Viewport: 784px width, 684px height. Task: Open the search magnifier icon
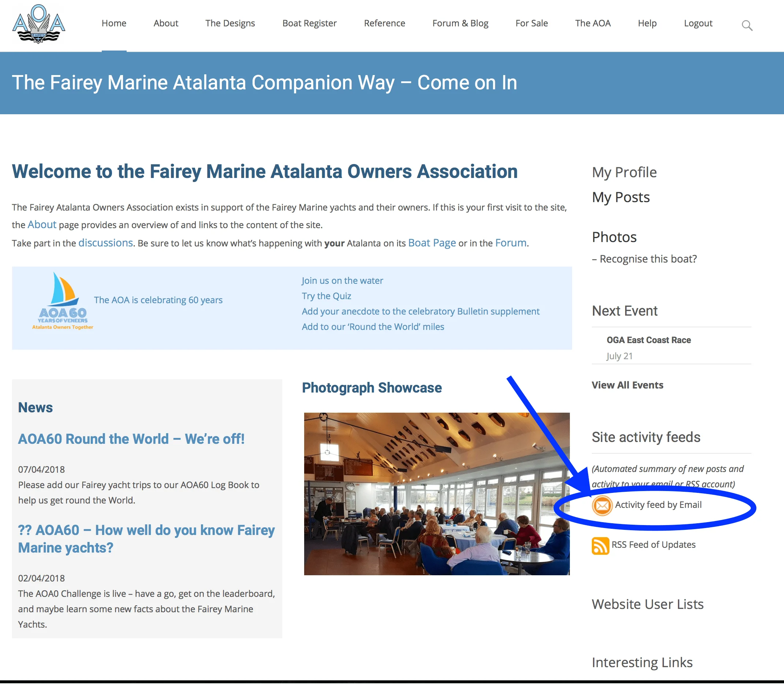747,25
